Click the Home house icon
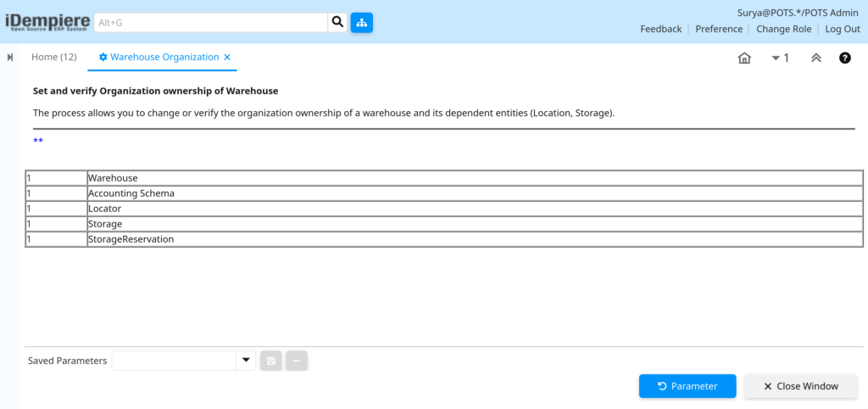868x409 pixels. (744, 59)
